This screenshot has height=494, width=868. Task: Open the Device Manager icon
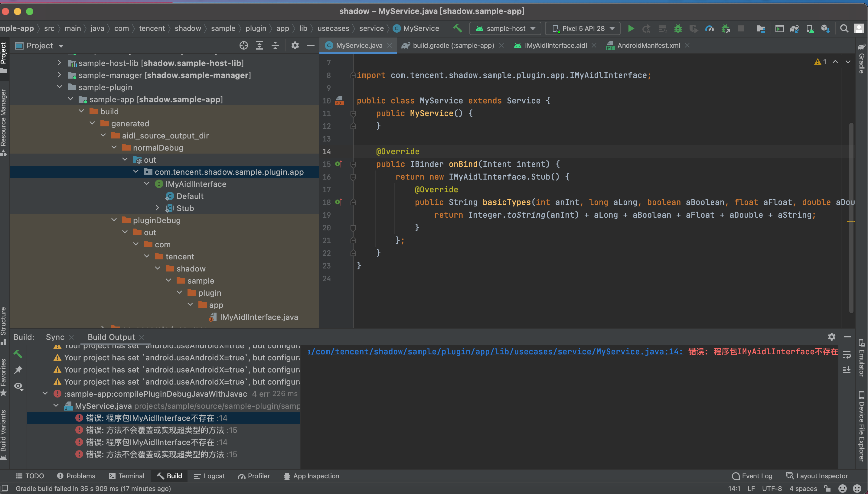click(811, 28)
